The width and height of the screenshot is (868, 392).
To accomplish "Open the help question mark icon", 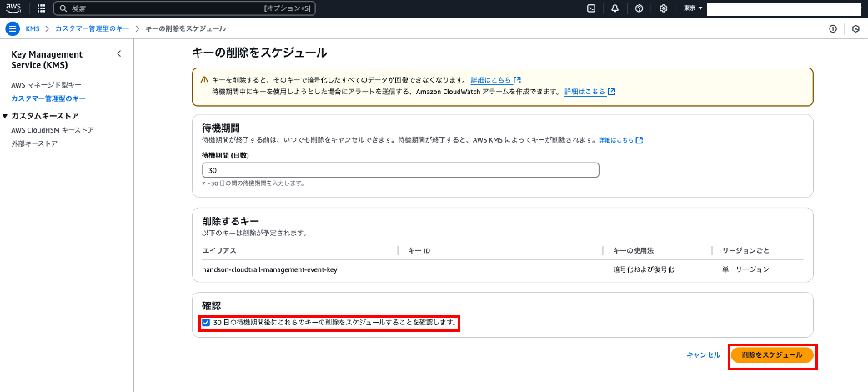I will [x=639, y=8].
